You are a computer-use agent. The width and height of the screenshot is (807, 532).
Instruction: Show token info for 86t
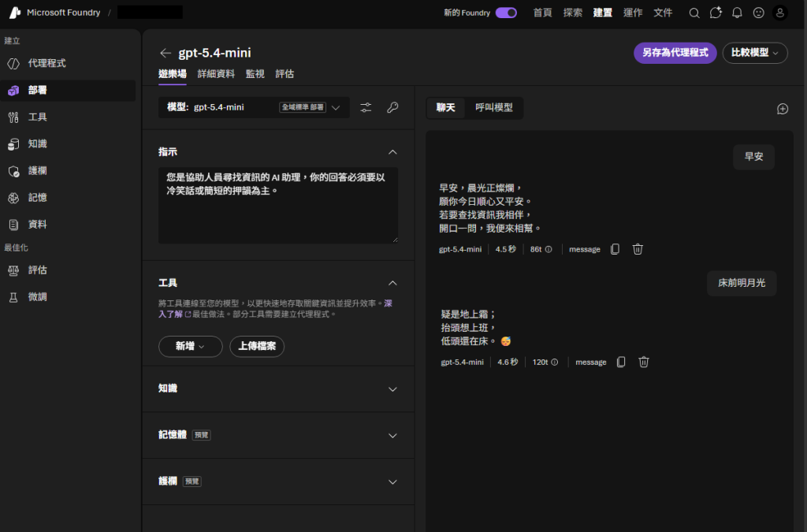549,250
